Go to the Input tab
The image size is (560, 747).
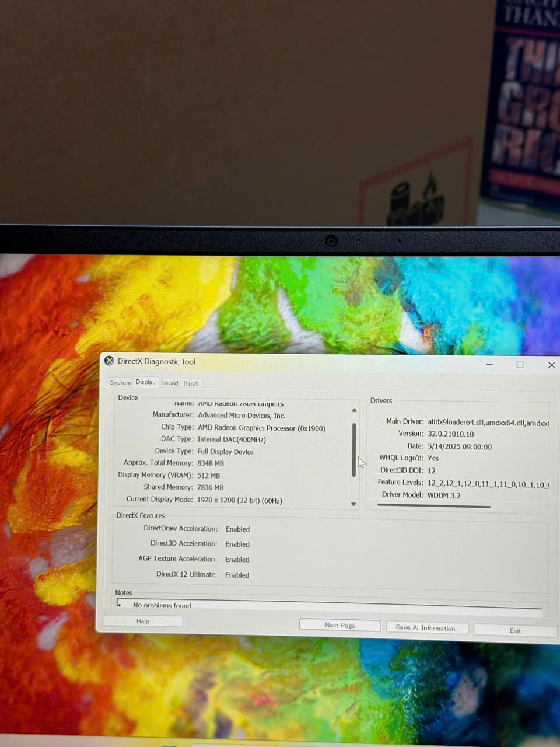[x=191, y=383]
